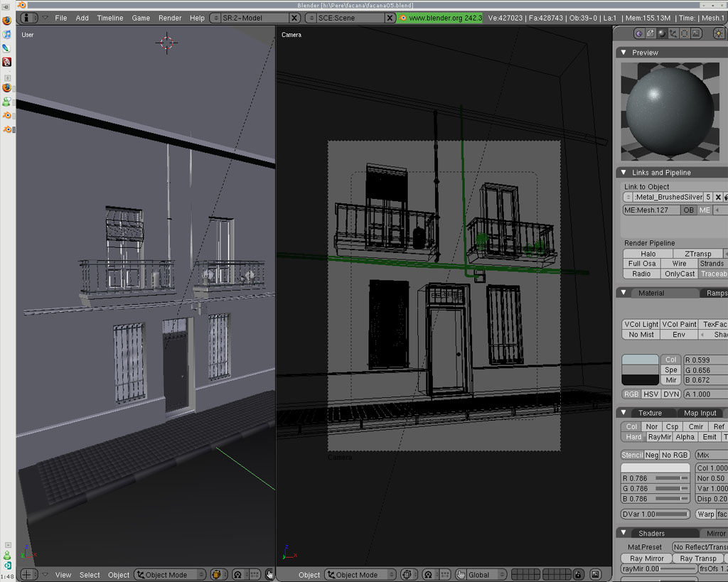This screenshot has width=728, height=582.
Task: Toggle VCol Paint in Material panel
Action: (x=679, y=325)
